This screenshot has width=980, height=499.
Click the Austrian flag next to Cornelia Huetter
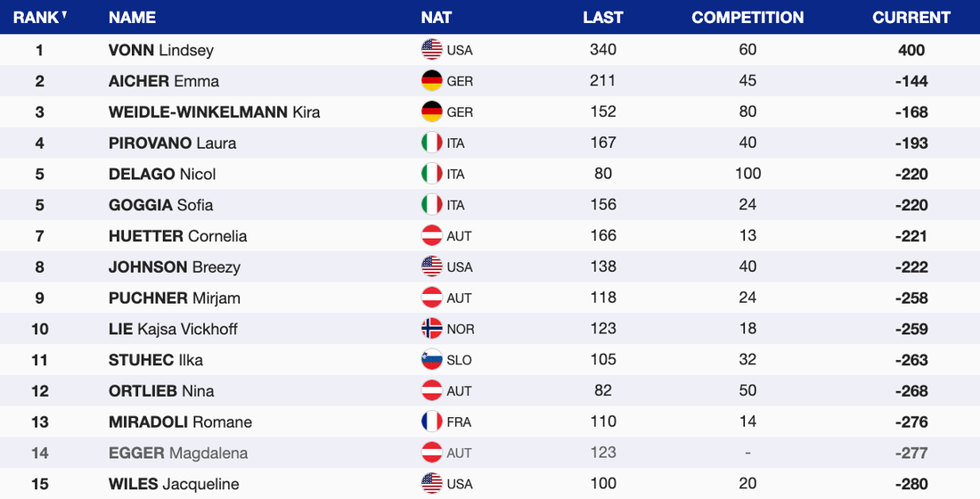click(x=432, y=236)
